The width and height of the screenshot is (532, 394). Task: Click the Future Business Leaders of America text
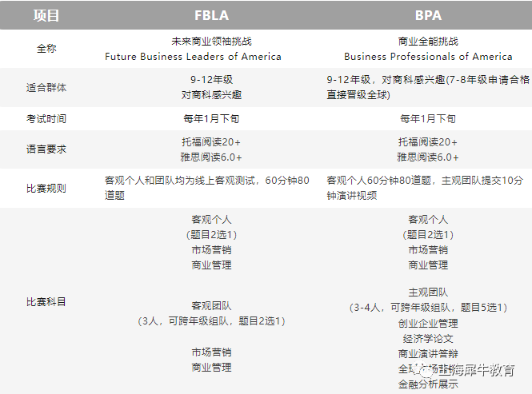(193, 56)
